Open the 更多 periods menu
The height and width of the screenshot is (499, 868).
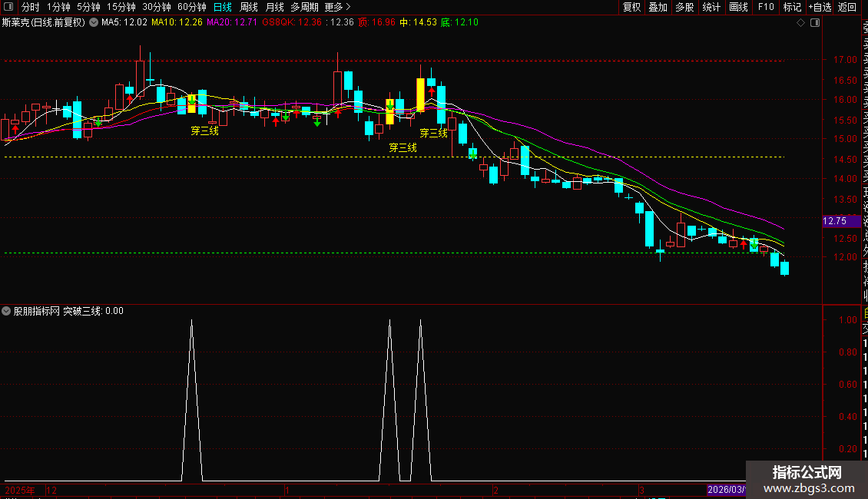(337, 7)
